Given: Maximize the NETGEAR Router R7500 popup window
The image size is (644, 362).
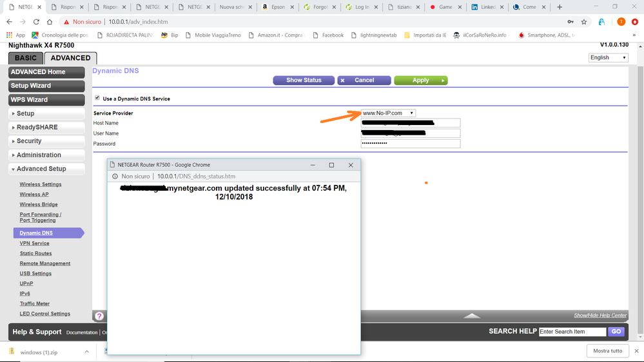Looking at the screenshot, I should [x=331, y=165].
